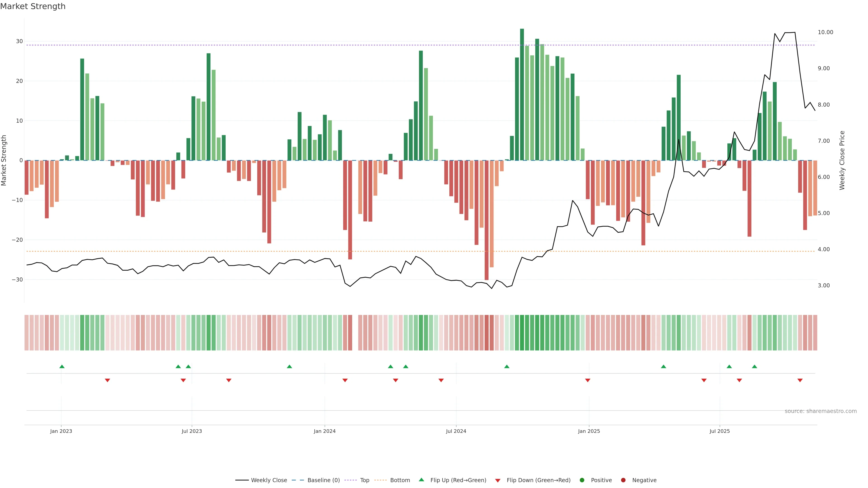Open the source: sharemaestro.com link
The height and width of the screenshot is (488, 868).
821,411
